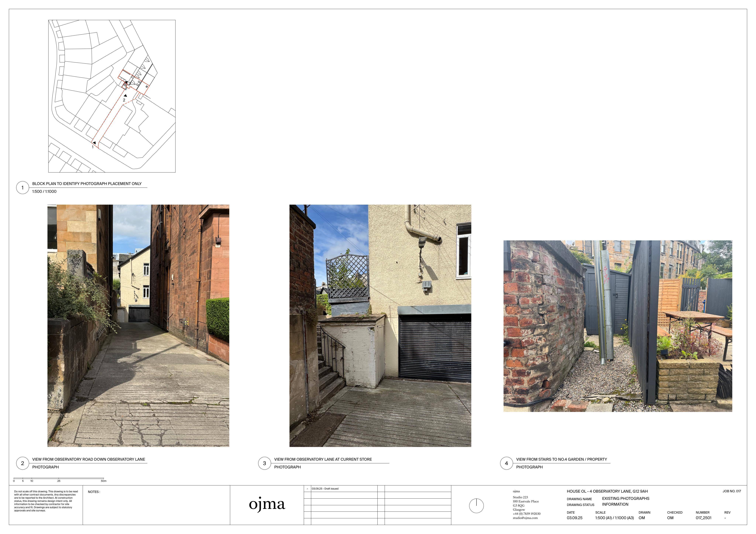
Task: Click the '50m' scale bar label
Action: pos(104,481)
